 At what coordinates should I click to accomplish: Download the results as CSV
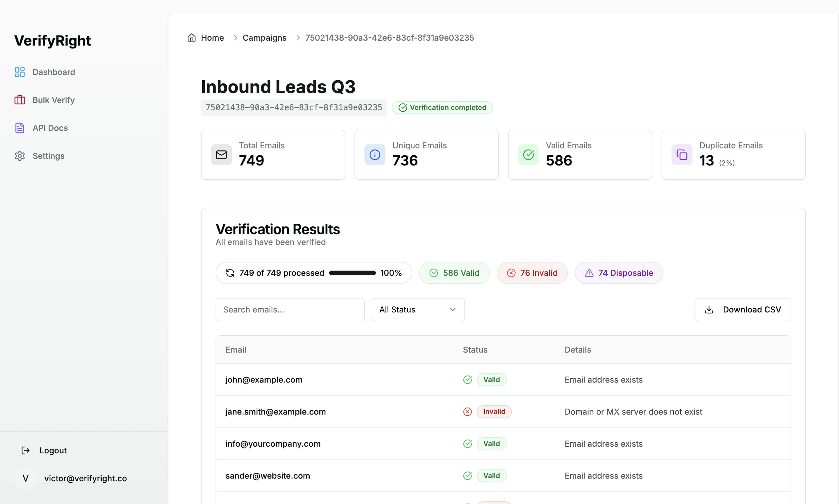pos(743,310)
